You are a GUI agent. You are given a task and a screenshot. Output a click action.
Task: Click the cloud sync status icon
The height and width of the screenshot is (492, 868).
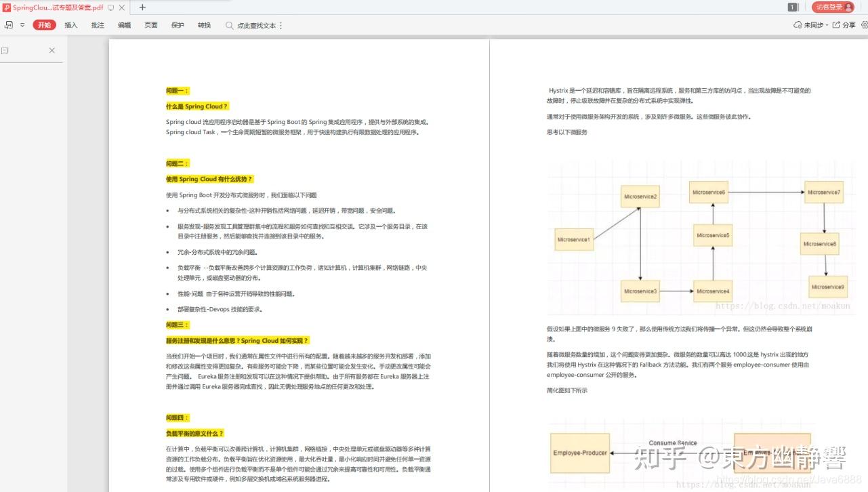(798, 25)
